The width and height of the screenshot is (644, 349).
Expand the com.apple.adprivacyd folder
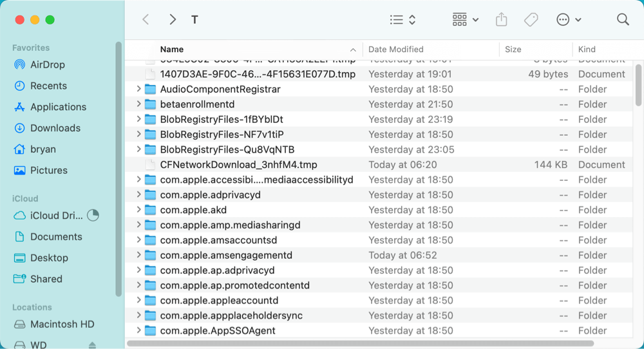pos(139,195)
